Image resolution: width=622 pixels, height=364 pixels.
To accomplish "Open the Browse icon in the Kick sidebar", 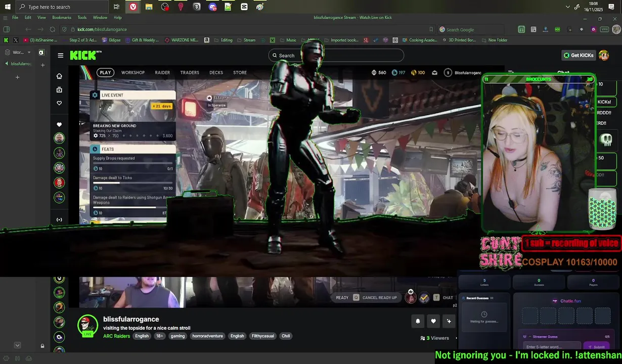I will click(x=59, y=90).
